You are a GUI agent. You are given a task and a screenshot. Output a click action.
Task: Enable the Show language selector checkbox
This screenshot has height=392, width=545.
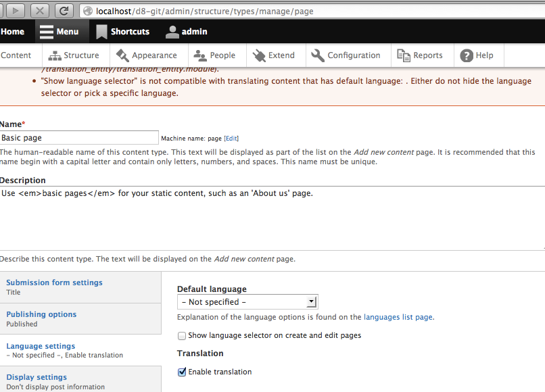(181, 335)
